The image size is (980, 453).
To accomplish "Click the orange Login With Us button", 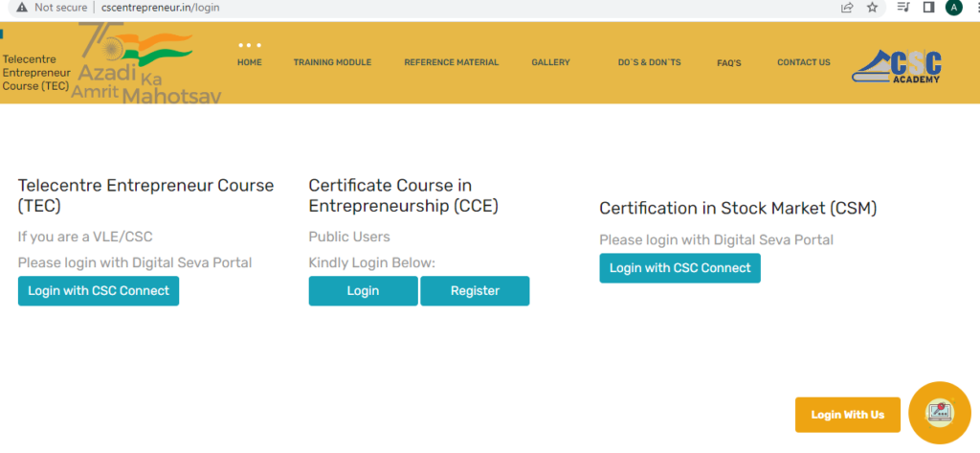I will [x=848, y=415].
